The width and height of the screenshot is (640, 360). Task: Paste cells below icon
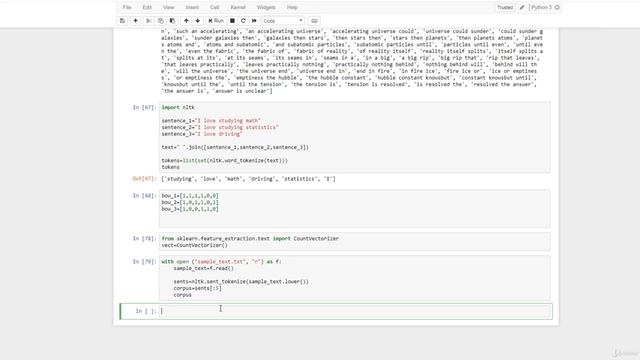point(172,21)
